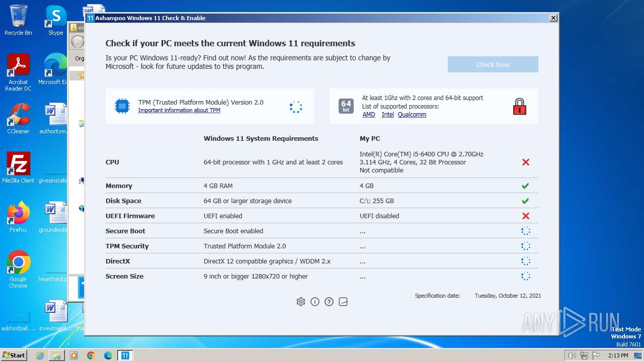Screen dimensions: 644x362
Task: Open Important information about TPM link
Action: 179,110
